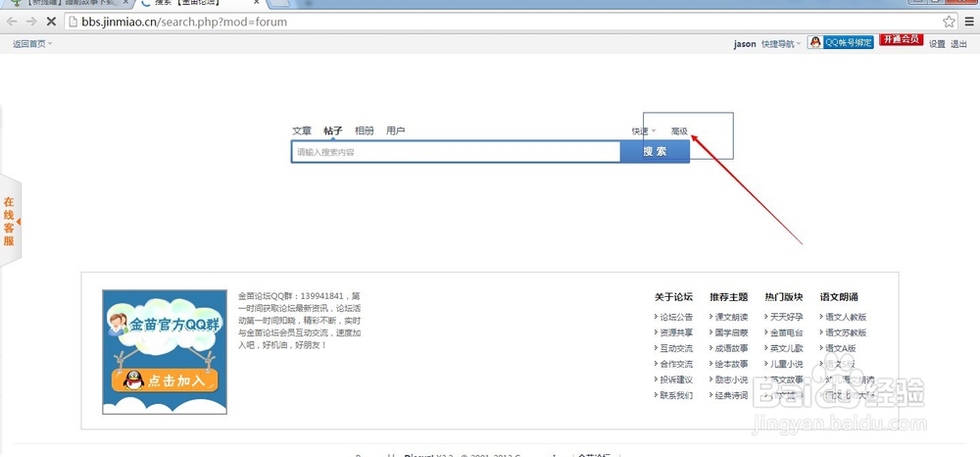Bookmark this page with the star icon

point(949,22)
